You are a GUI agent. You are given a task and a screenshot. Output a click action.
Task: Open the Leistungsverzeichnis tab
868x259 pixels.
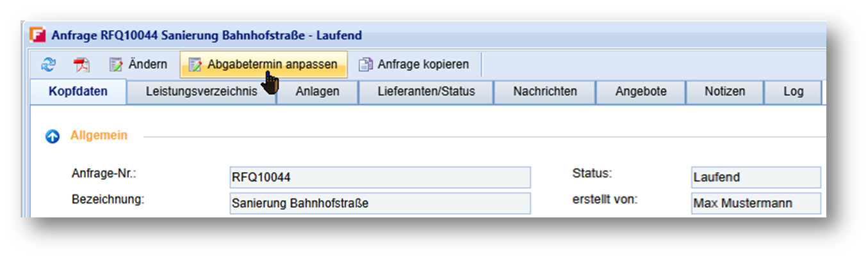tap(202, 91)
